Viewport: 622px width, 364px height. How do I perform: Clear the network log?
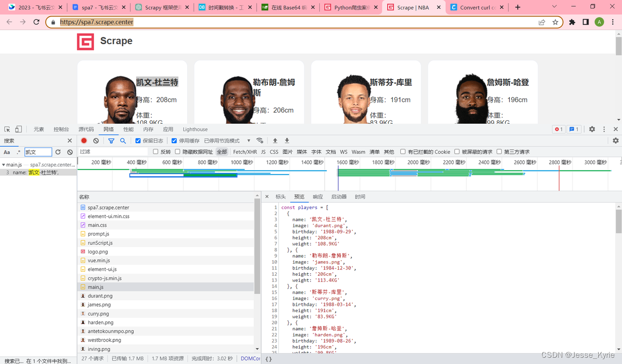click(96, 141)
